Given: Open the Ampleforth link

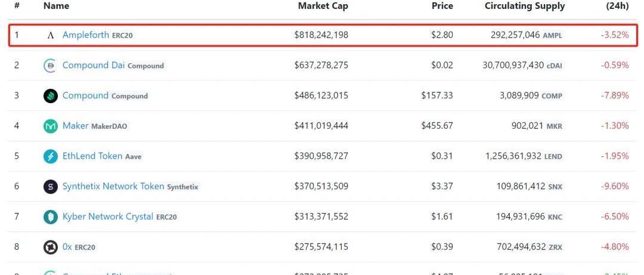Looking at the screenshot, I should (x=86, y=35).
